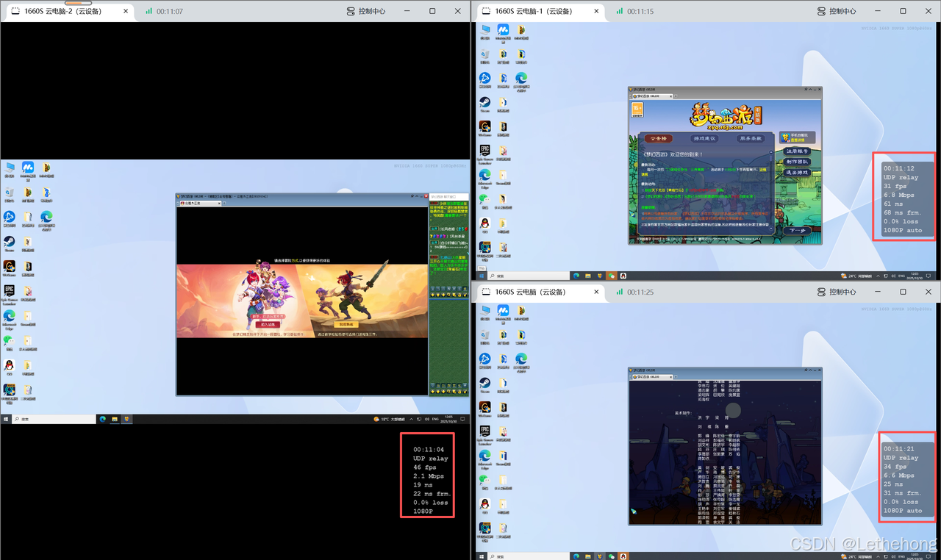The width and height of the screenshot is (941, 560).
Task: Open Steam icon on bottom-right 云电脑 desktop
Action: pos(485,384)
